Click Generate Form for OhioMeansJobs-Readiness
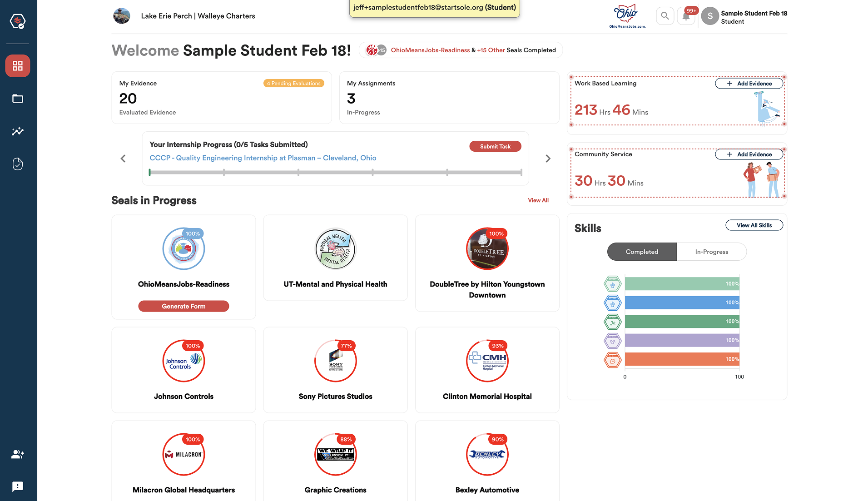This screenshot has width=868, height=501. (x=184, y=306)
